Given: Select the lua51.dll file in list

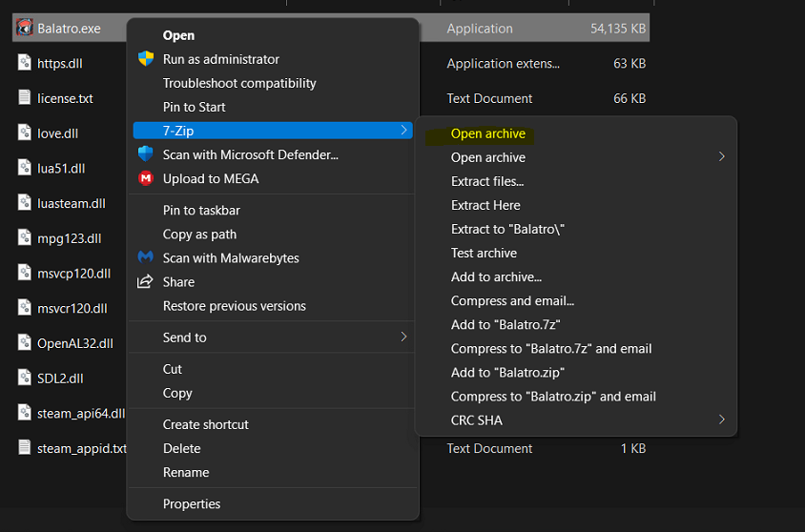Looking at the screenshot, I should click(x=61, y=168).
